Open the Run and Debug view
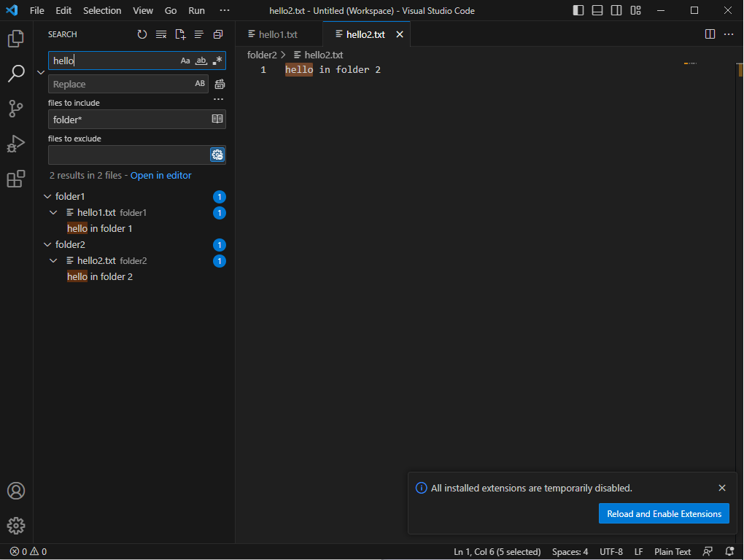The width and height of the screenshot is (744, 560). pos(16,143)
